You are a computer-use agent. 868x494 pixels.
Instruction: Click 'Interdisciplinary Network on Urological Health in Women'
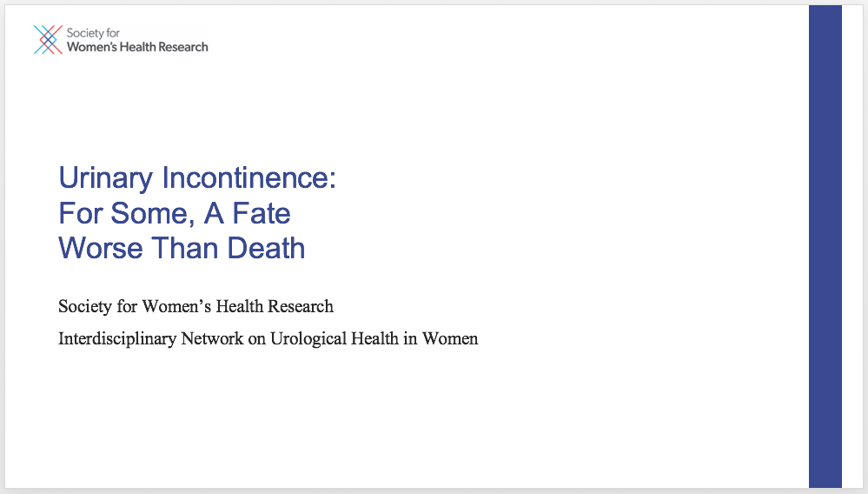(268, 338)
